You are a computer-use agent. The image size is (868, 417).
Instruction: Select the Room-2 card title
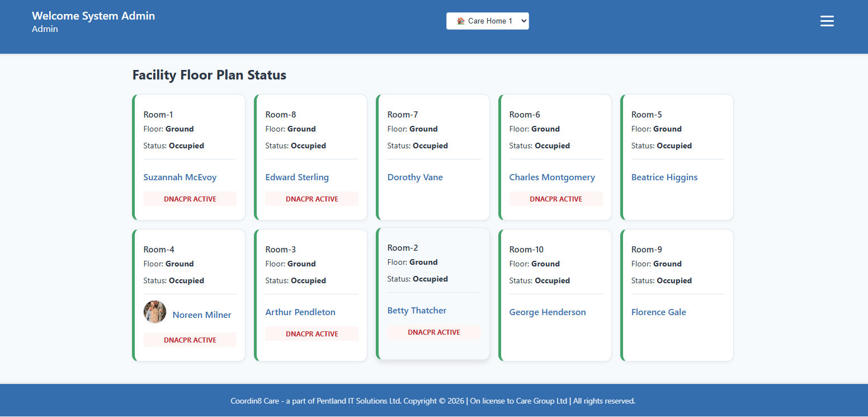(403, 248)
